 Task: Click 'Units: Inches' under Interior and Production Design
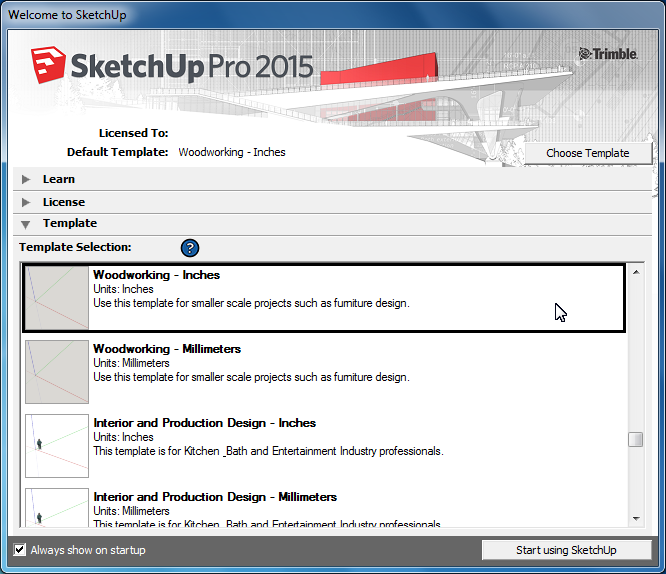coord(123,437)
